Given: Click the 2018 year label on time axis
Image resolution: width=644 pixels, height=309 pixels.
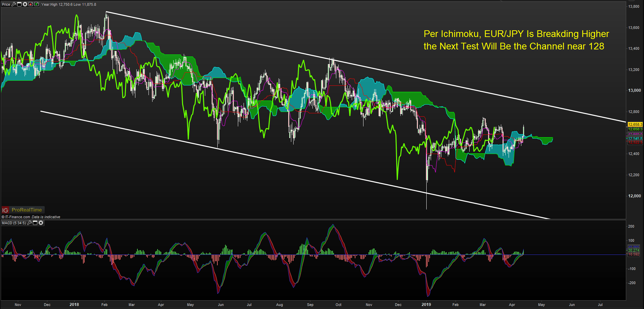Looking at the screenshot, I should [74, 305].
